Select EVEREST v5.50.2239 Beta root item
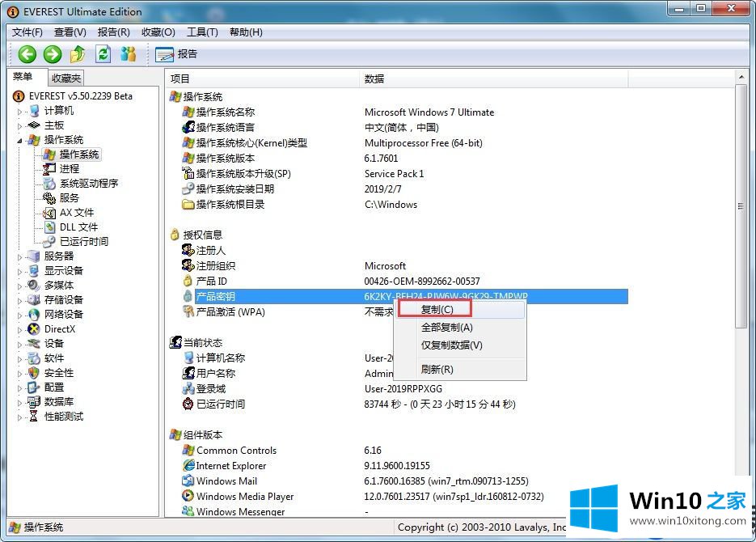This screenshot has width=756, height=542. pos(80,96)
